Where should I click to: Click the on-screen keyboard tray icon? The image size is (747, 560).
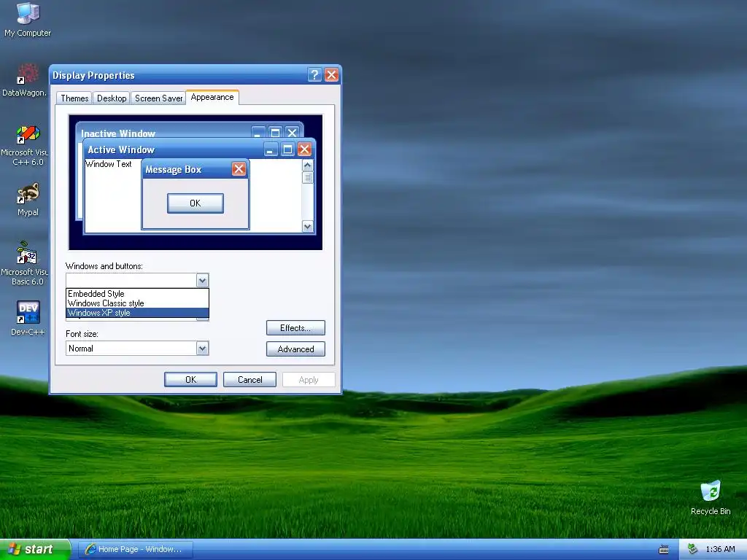pos(663,550)
